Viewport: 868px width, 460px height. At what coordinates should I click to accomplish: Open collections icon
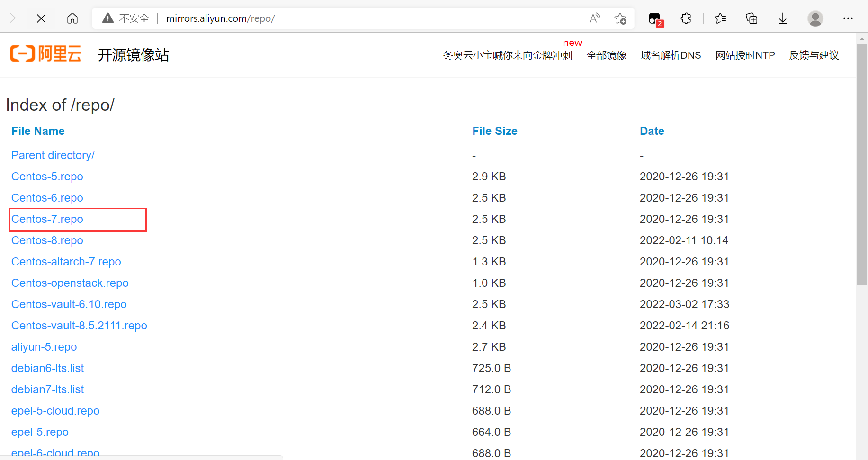[x=752, y=18]
